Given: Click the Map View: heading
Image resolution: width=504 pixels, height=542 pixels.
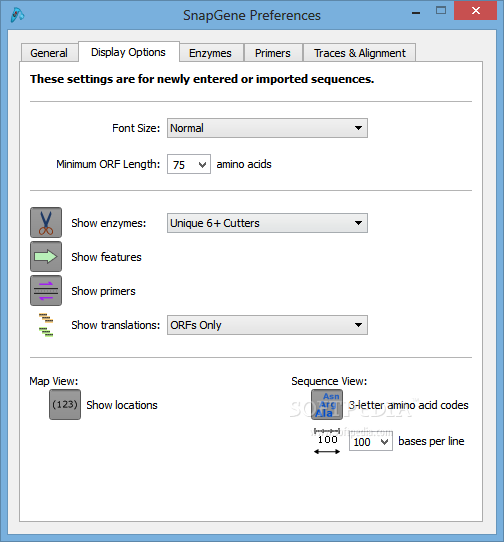Looking at the screenshot, I should pos(54,381).
